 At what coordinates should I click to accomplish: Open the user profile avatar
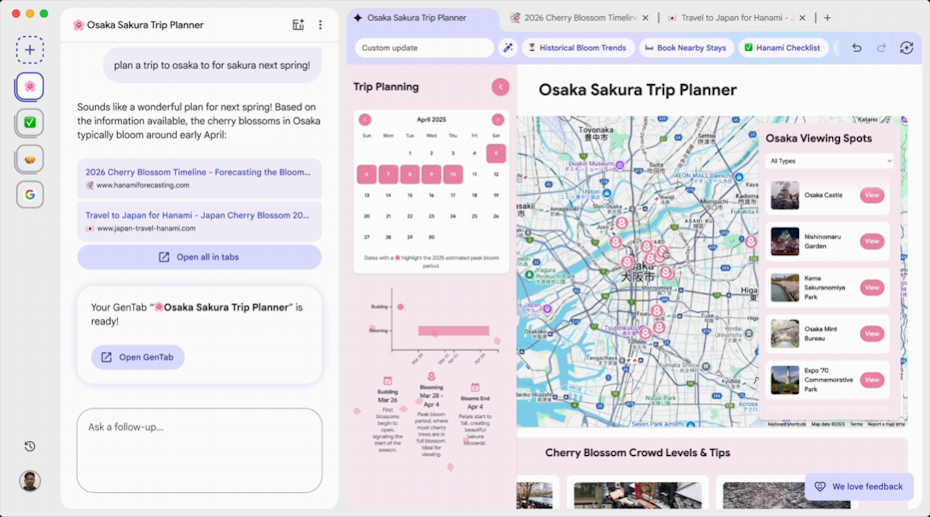tap(30, 481)
